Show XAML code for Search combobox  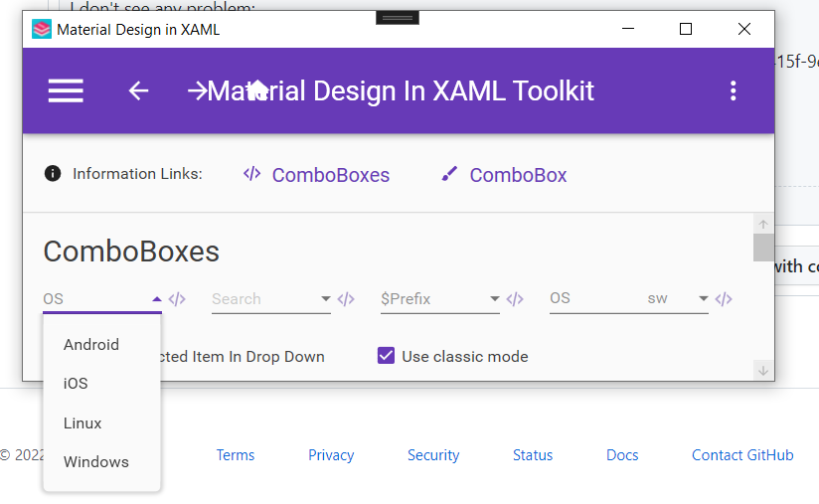(346, 299)
